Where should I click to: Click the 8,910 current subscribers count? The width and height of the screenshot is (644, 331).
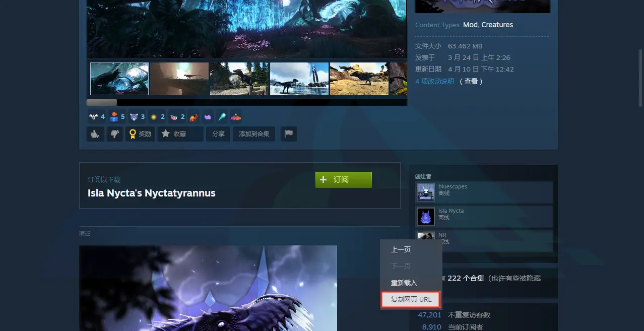tap(431, 327)
